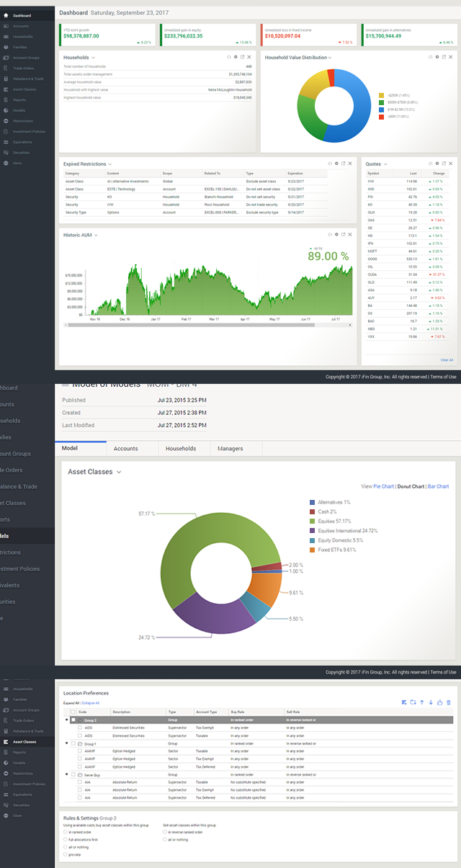
Task: Tick checkbox for AIDS Tax Exempt row
Action: [x=79, y=728]
